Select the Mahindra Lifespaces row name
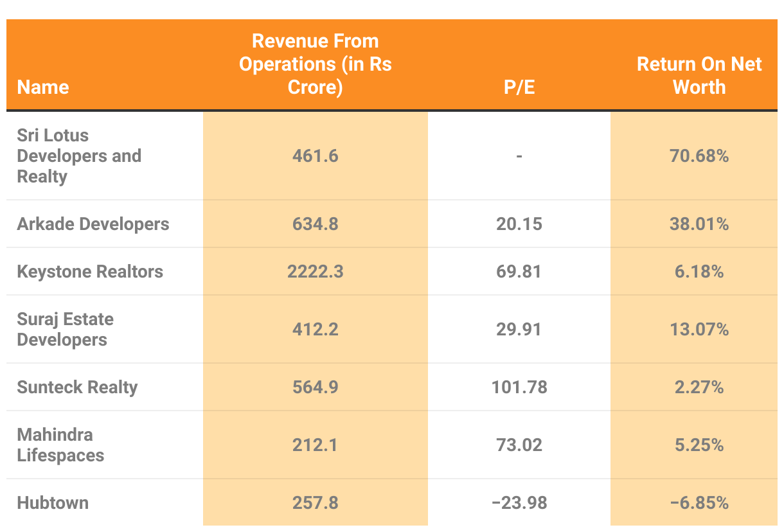This screenshot has width=784, height=532. 60,445
